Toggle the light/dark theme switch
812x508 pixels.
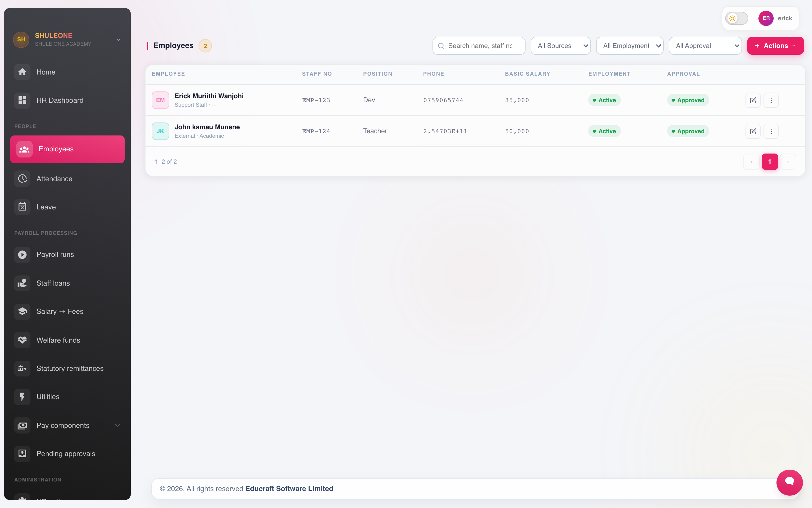pos(736,18)
